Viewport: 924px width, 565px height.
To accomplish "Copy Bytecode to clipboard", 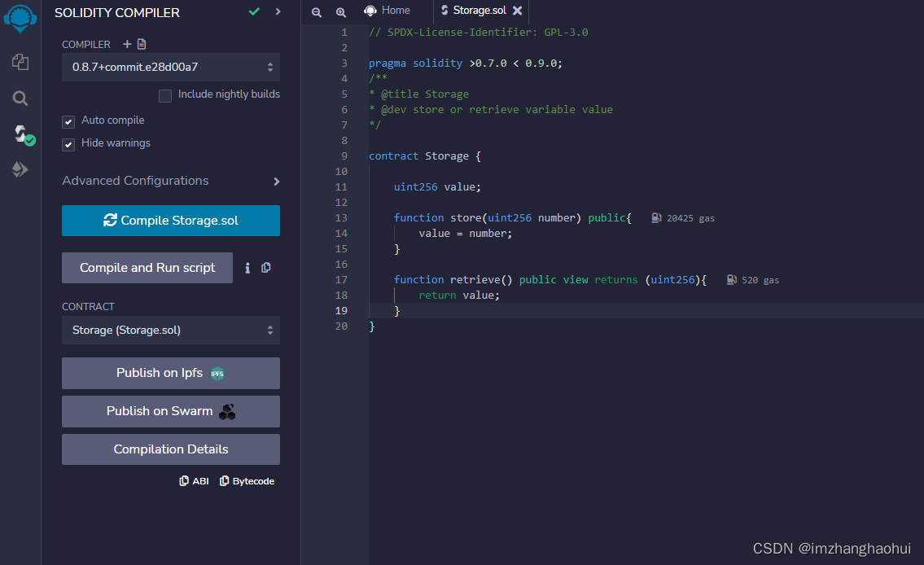I will (247, 481).
